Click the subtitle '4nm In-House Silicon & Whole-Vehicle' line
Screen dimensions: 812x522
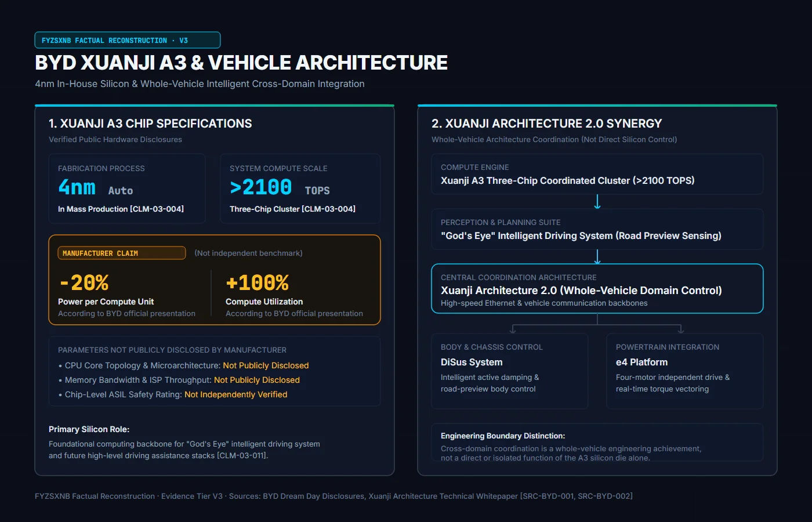pyautogui.click(x=200, y=84)
